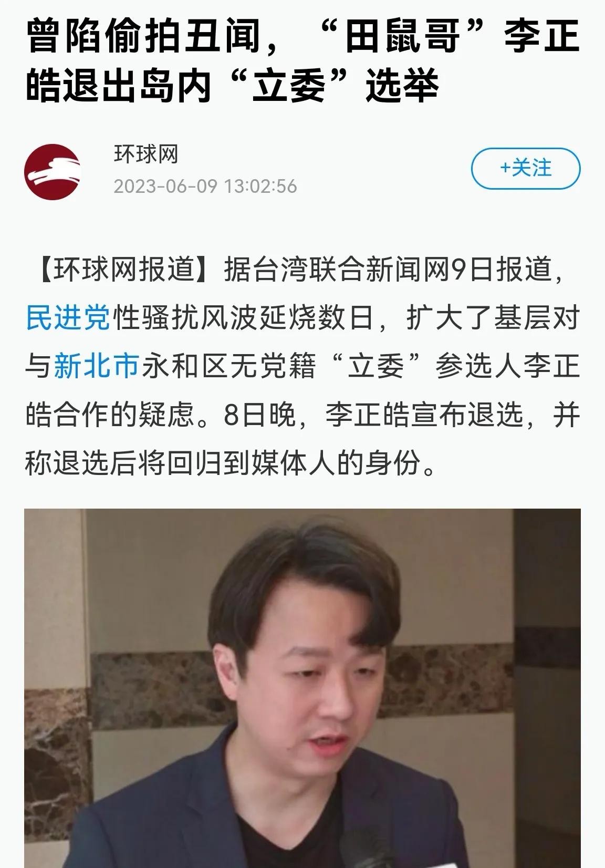Click the 环球网 publisher name
The width and height of the screenshot is (605, 868).
145,154
